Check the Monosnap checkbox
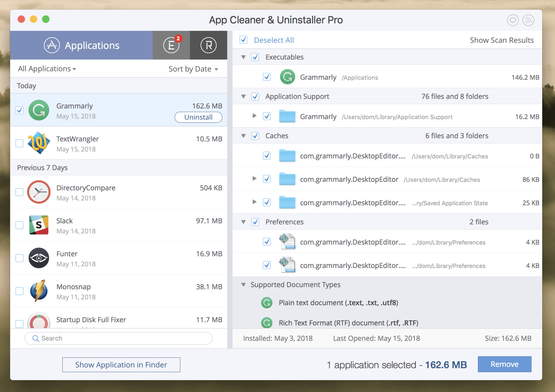Screen dimensions: 555x392 pyautogui.click(x=19, y=291)
